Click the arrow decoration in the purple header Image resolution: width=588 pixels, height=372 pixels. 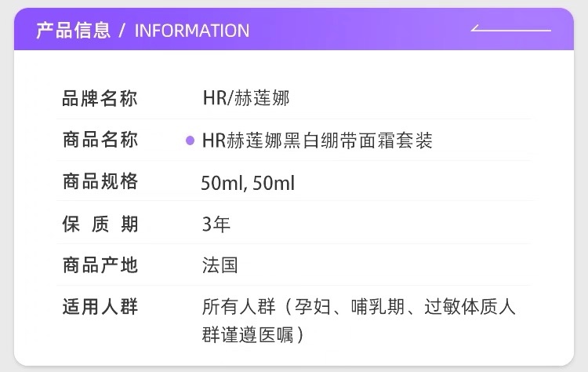tap(510, 30)
